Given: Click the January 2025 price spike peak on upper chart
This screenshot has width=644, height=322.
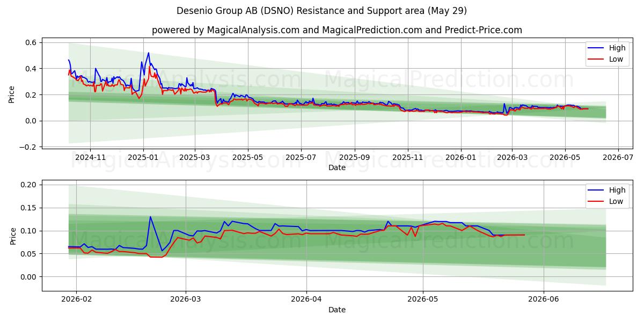Looking at the screenshot, I should pyautogui.click(x=148, y=53).
